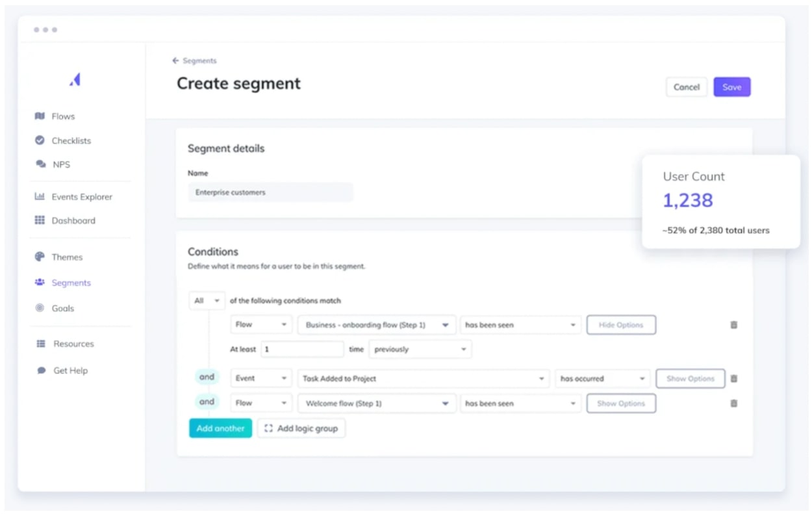Open Events Explorer
812x514 pixels.
click(x=82, y=196)
